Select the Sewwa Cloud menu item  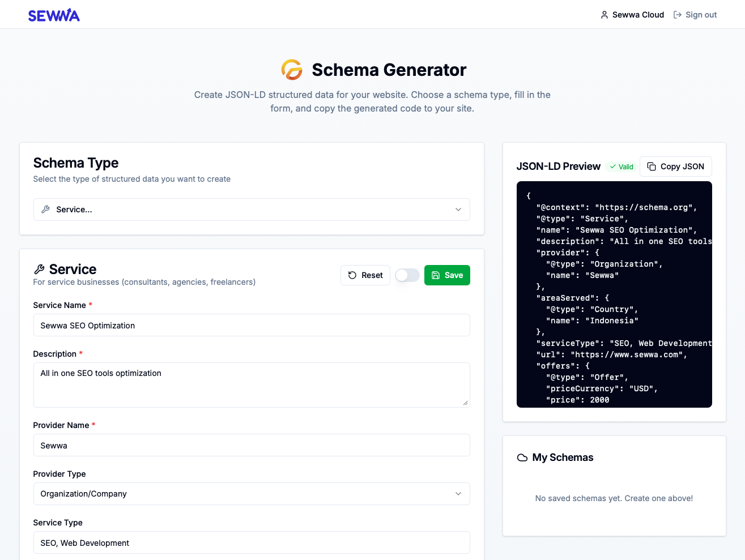tap(632, 14)
